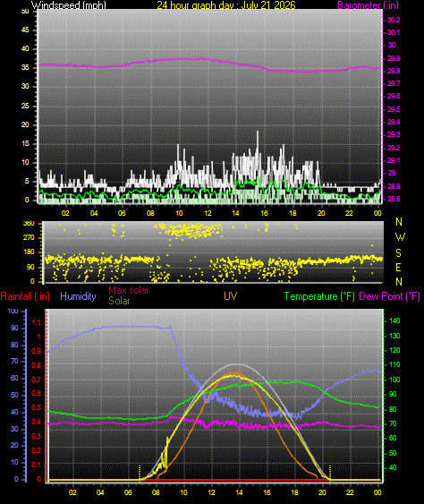Click the red '0.3' rainfall axis value

coord(37,436)
